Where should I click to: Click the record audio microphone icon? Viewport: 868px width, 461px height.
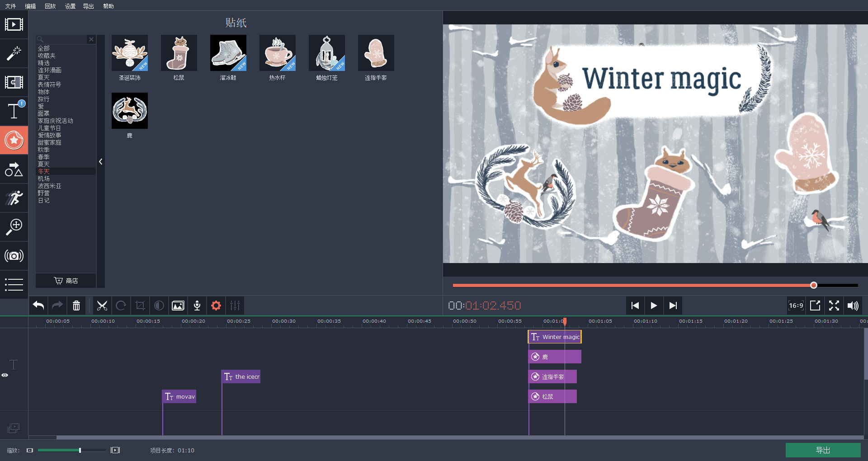pyautogui.click(x=197, y=306)
